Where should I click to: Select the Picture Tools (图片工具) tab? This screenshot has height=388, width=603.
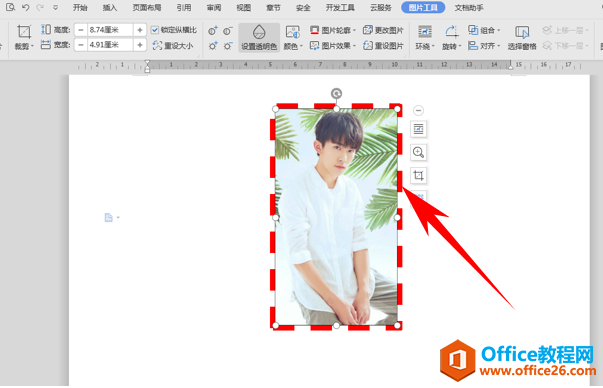pos(423,7)
